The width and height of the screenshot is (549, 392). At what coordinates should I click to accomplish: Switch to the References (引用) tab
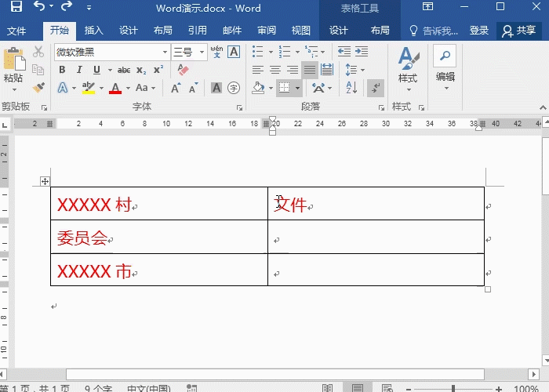(x=198, y=31)
